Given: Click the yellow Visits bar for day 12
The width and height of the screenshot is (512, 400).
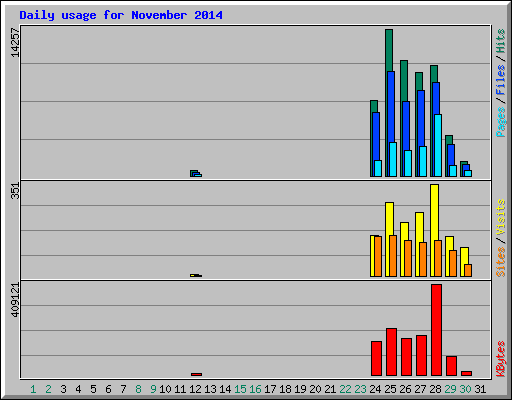Looking at the screenshot, I should point(192,275).
